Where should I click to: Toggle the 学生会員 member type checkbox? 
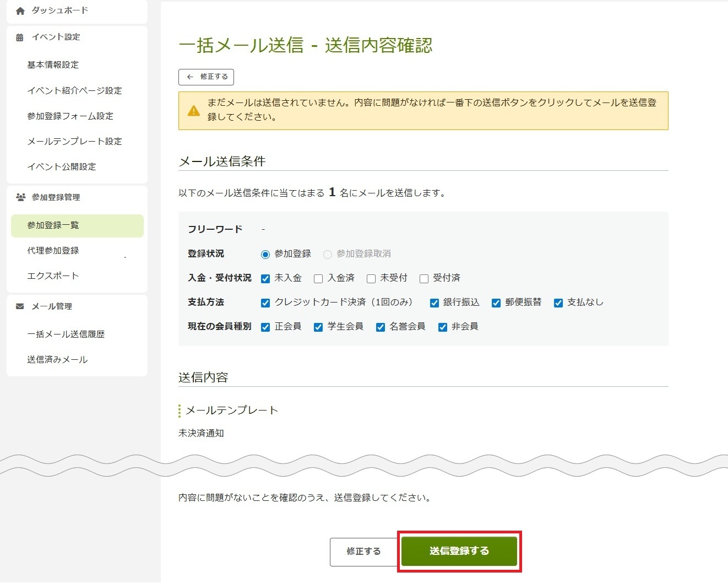(x=318, y=327)
